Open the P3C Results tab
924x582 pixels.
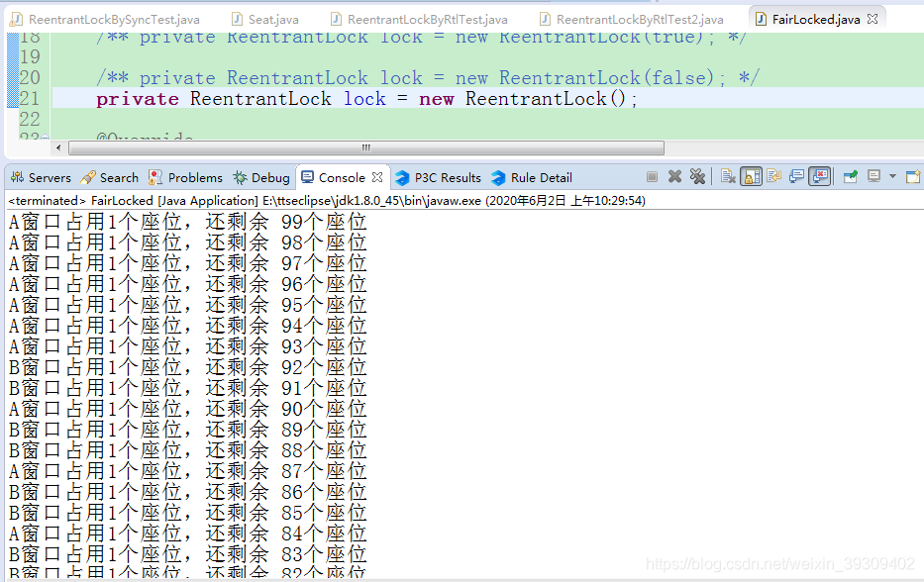tap(439, 178)
